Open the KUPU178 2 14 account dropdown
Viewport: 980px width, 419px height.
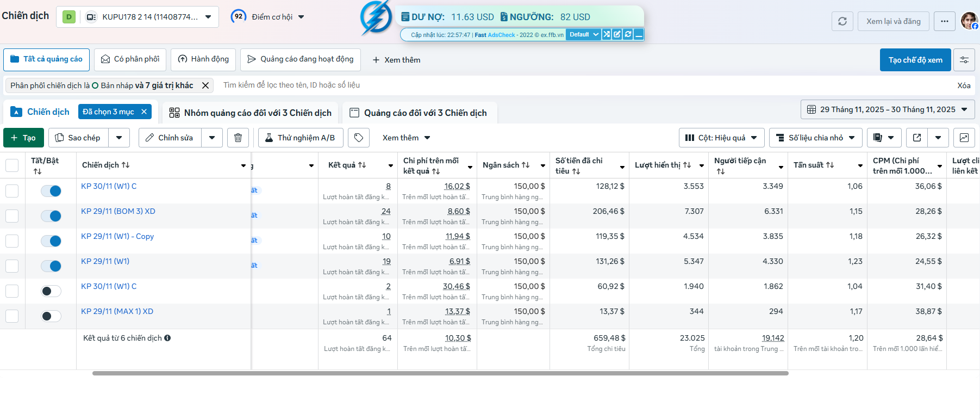pos(138,17)
